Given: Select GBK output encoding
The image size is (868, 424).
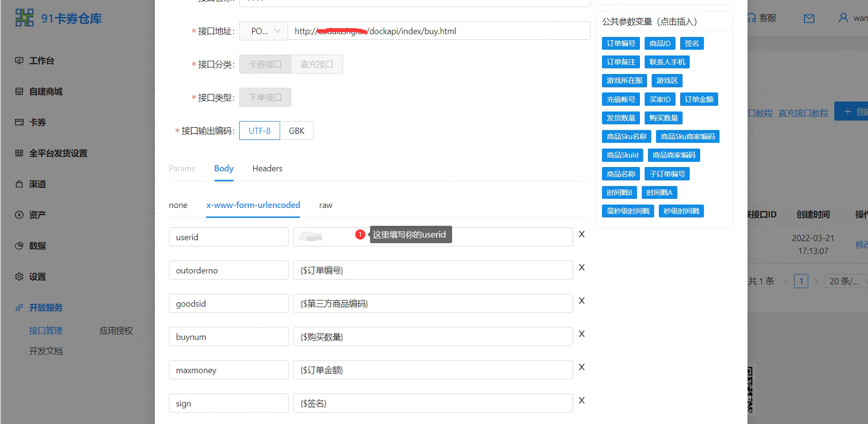Looking at the screenshot, I should pyautogui.click(x=296, y=131).
